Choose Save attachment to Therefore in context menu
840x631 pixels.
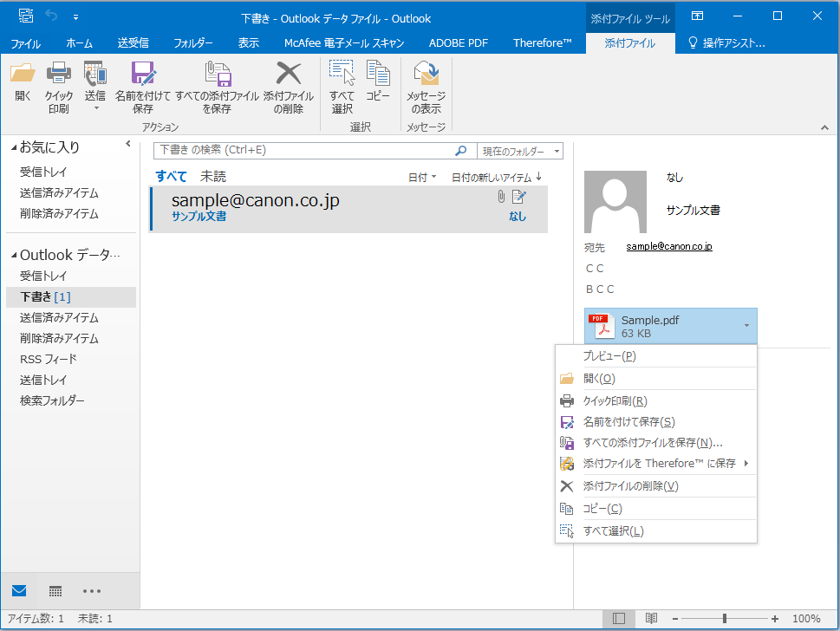(655, 464)
